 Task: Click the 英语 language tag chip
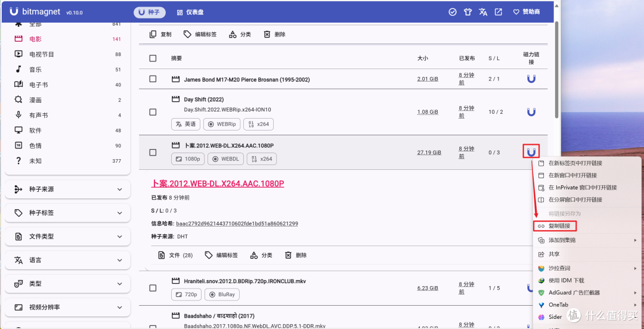pyautogui.click(x=185, y=124)
